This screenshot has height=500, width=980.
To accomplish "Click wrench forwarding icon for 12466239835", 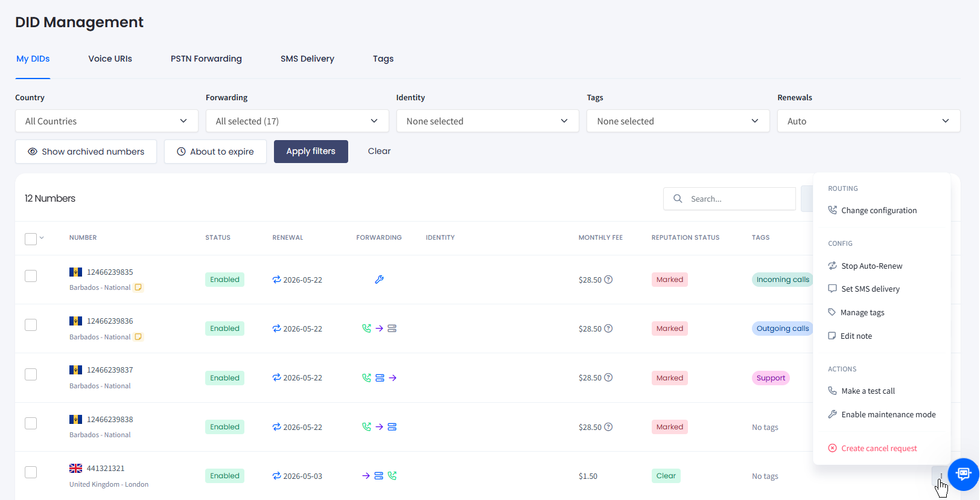I will click(x=379, y=280).
